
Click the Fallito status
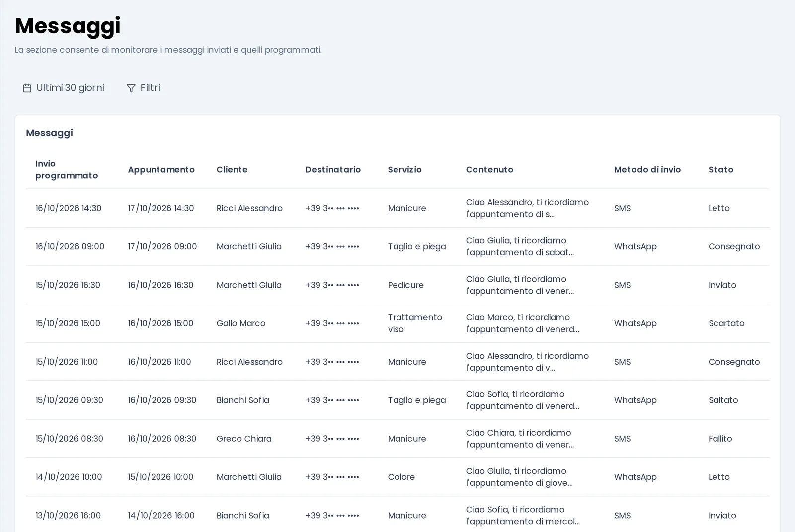click(x=720, y=439)
